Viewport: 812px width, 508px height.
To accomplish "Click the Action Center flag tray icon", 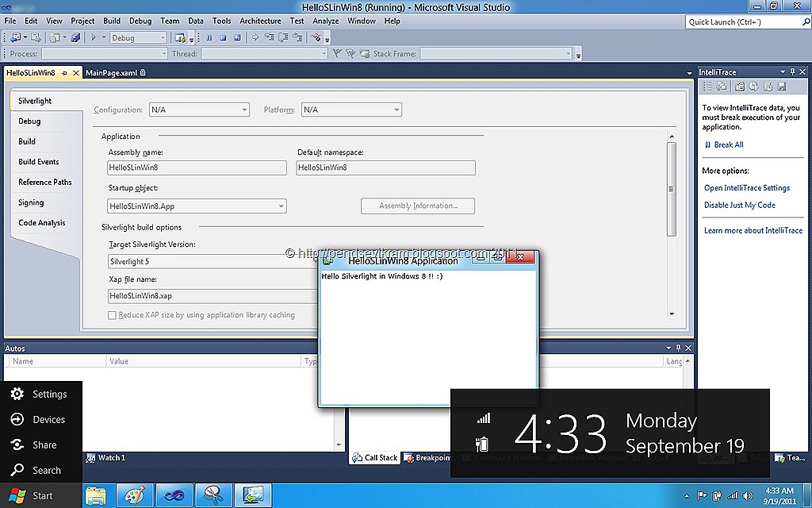I will coord(702,495).
